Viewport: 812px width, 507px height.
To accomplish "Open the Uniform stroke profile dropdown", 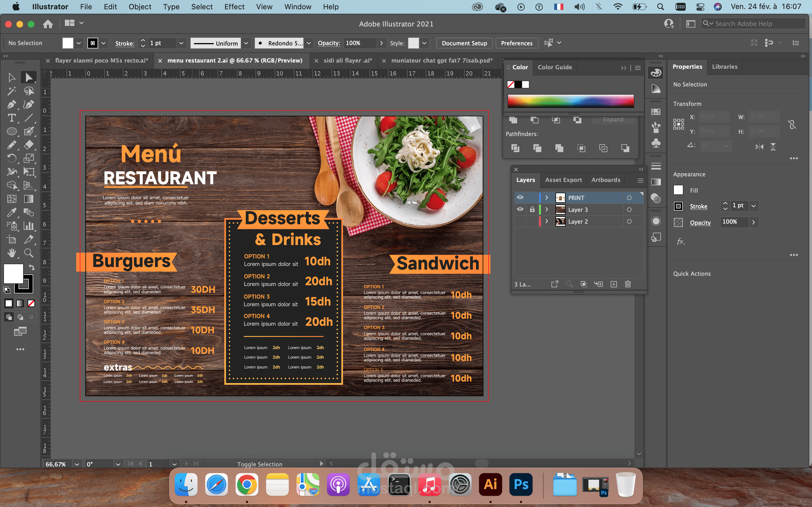I will (246, 43).
